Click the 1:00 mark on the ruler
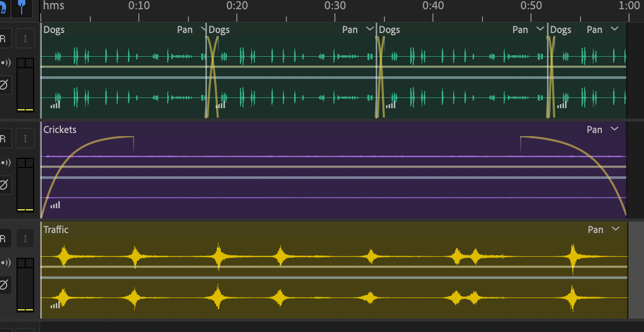The image size is (644, 332). [x=630, y=6]
